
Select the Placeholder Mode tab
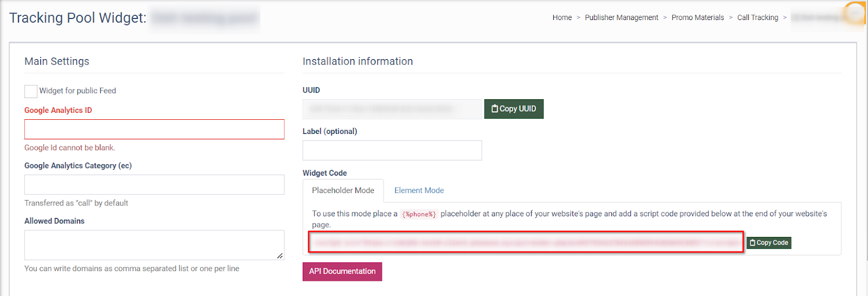(x=343, y=190)
